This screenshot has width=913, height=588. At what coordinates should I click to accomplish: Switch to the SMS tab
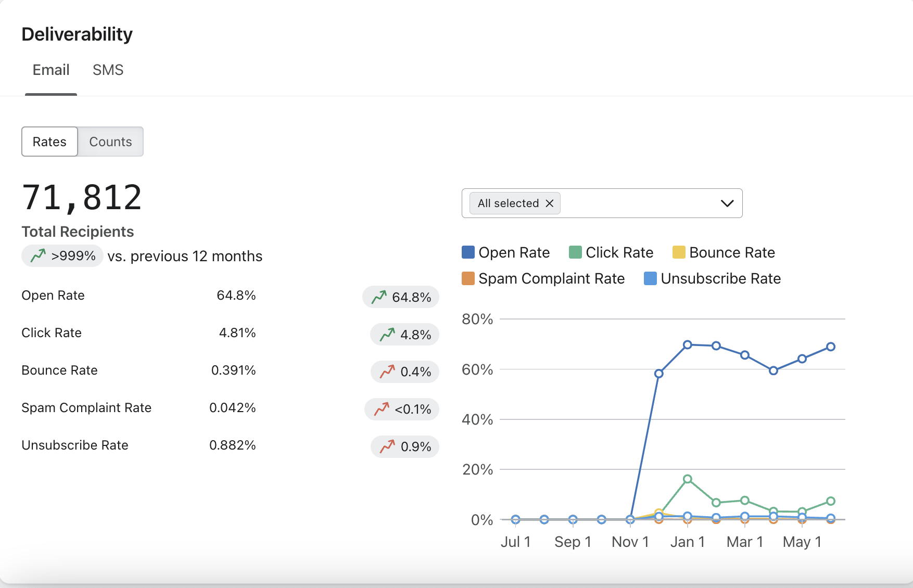[108, 70]
